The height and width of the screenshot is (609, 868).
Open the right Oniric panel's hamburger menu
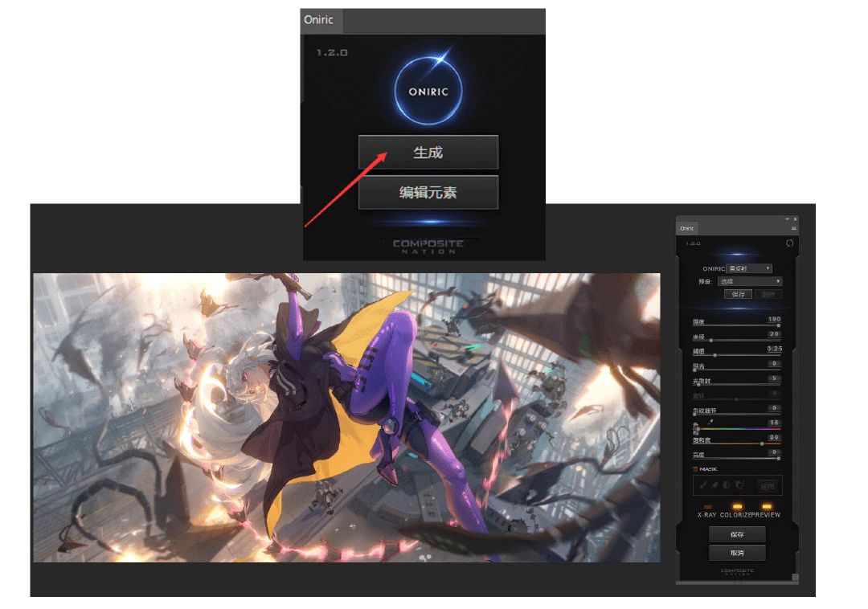[x=794, y=228]
